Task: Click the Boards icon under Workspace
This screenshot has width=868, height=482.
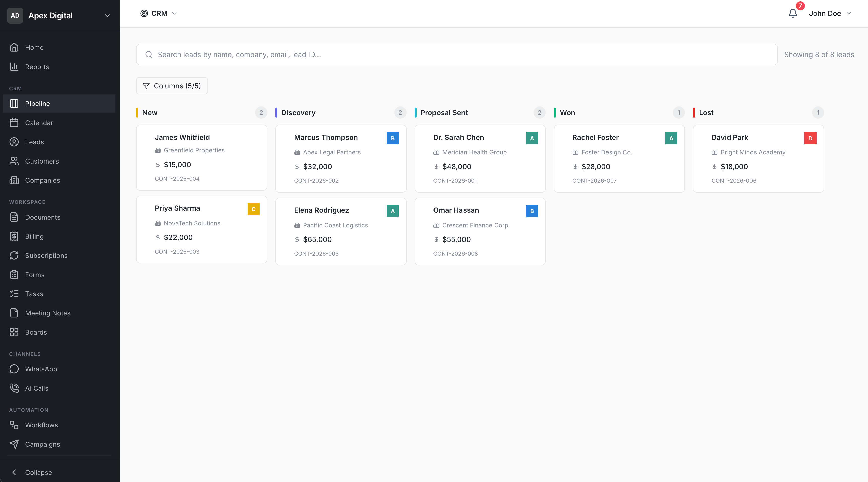Action: pyautogui.click(x=14, y=332)
